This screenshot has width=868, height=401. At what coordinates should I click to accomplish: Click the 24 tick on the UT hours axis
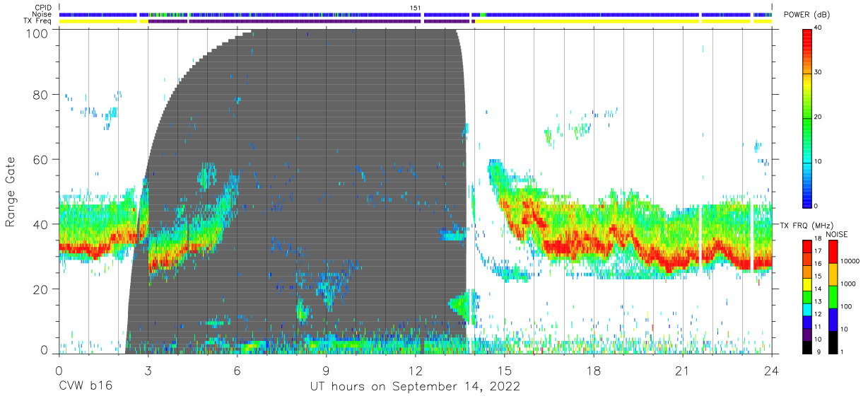772,370
